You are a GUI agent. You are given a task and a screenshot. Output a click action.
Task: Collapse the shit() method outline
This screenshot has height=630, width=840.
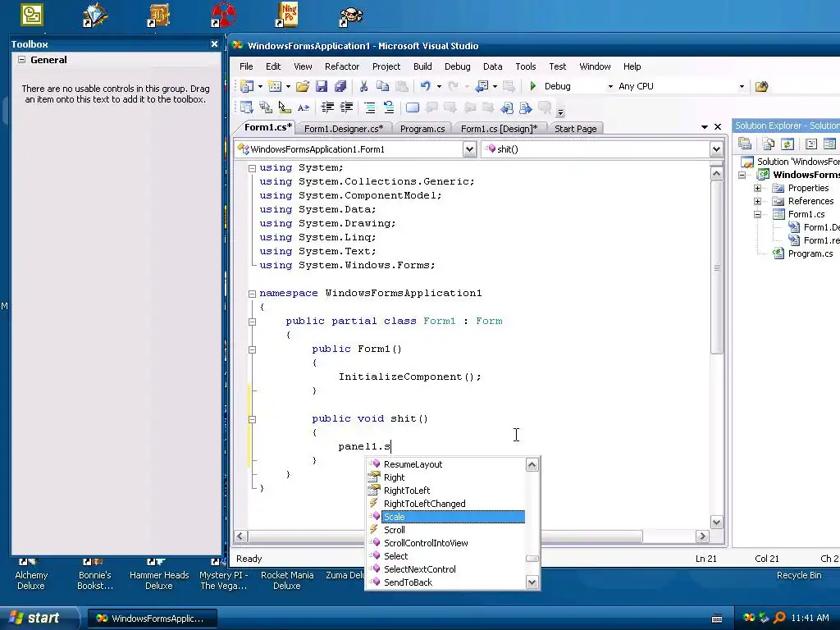252,419
